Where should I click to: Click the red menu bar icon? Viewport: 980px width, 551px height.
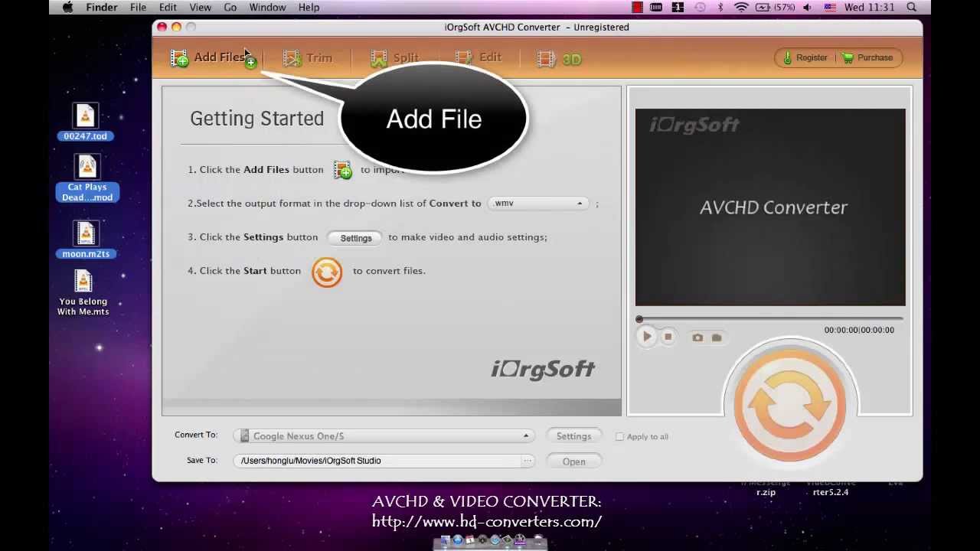(637, 8)
